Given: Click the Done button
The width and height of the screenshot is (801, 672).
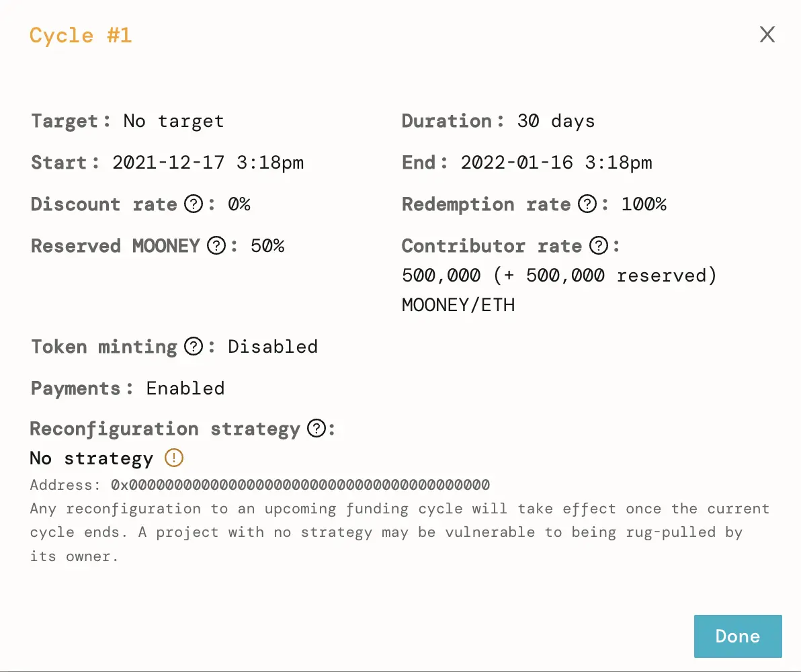Looking at the screenshot, I should coord(738,636).
